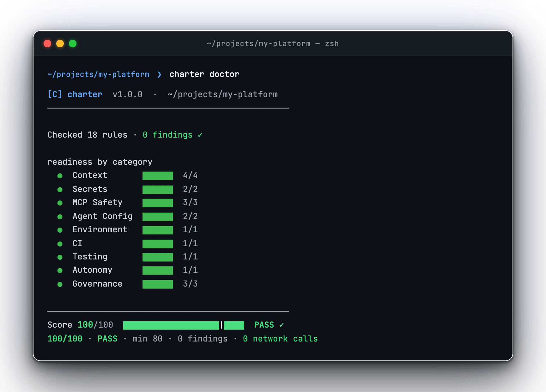Image resolution: width=546 pixels, height=392 pixels.
Task: Click the gray header path '~/projects/my-platform'
Action: click(x=223, y=94)
